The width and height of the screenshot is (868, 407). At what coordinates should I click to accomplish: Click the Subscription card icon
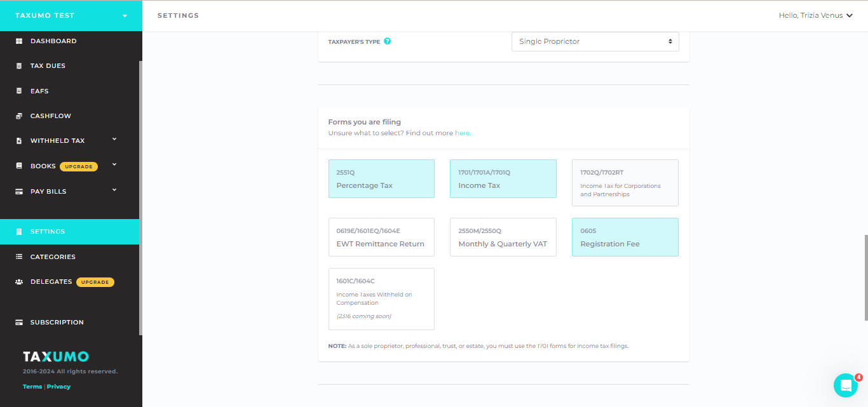[19, 323]
